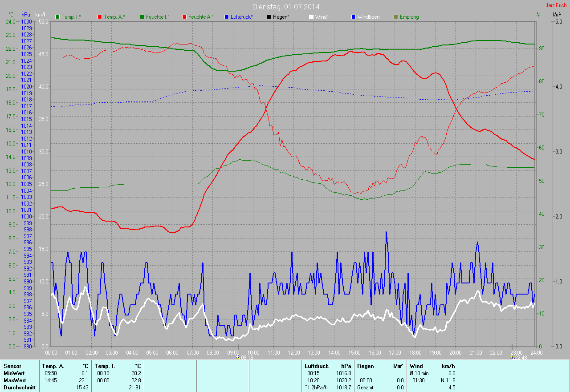Viewport: 570px width, 392px height.
Task: Click the white Wind legend color square
Action: click(311, 17)
